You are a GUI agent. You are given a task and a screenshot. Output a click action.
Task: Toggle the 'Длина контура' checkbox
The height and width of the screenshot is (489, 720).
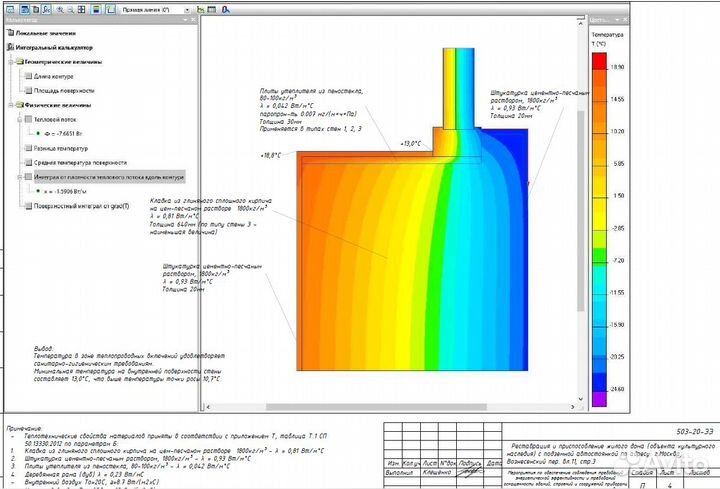pos(26,76)
